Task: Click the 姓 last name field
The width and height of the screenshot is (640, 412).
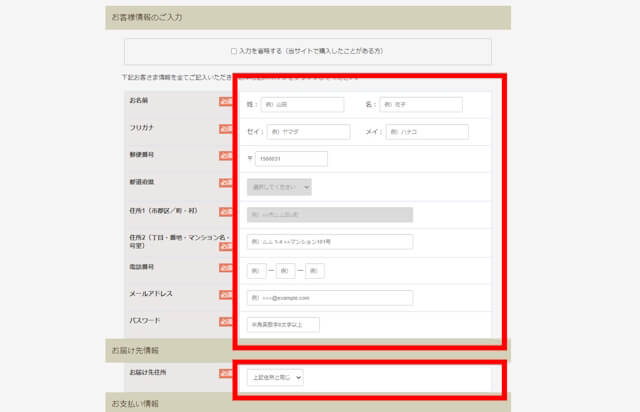Action: pyautogui.click(x=302, y=104)
